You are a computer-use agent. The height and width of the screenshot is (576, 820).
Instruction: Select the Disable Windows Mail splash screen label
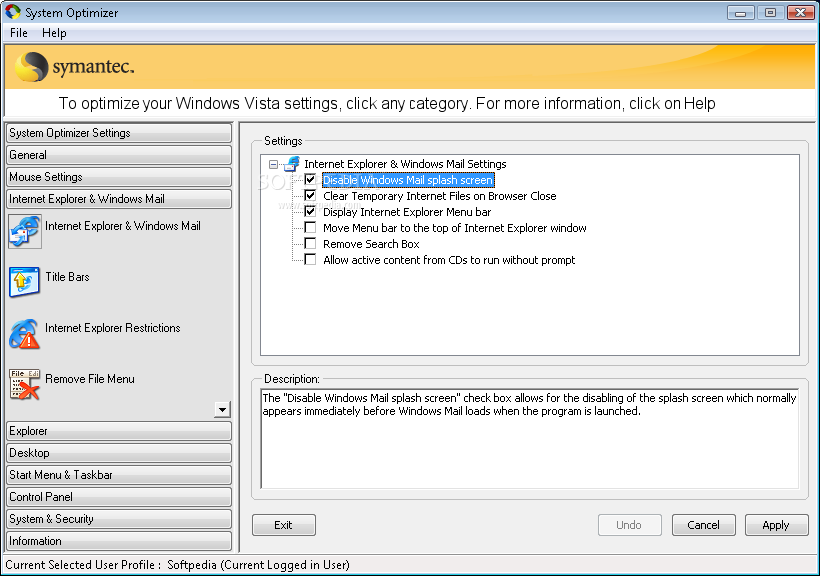pyautogui.click(x=408, y=180)
